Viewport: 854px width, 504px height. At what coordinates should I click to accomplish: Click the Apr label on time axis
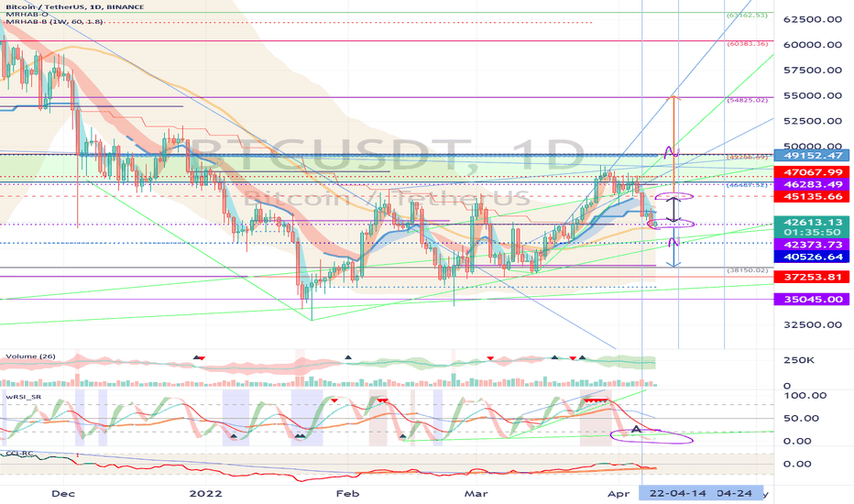(619, 494)
